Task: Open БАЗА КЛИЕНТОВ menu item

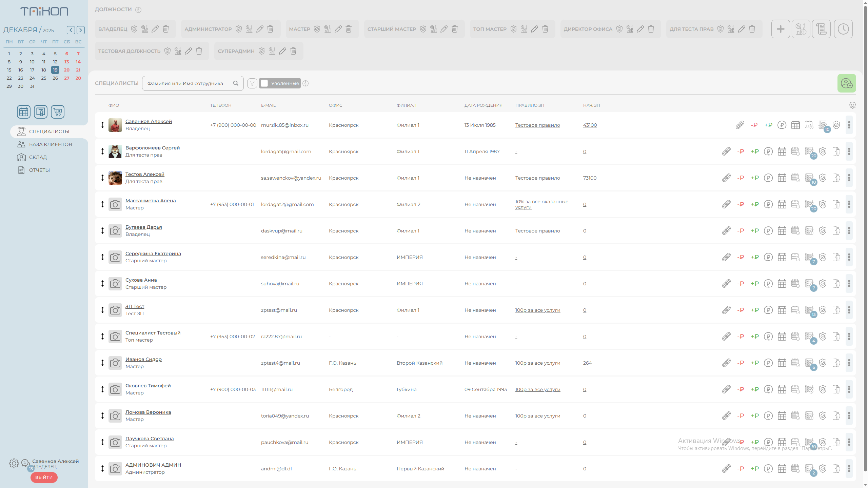Action: coord(51,144)
